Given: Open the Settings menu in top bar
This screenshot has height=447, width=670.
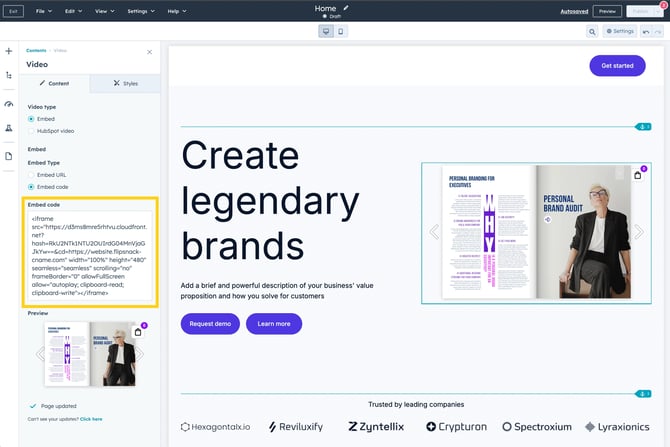Looking at the screenshot, I should click(x=141, y=11).
